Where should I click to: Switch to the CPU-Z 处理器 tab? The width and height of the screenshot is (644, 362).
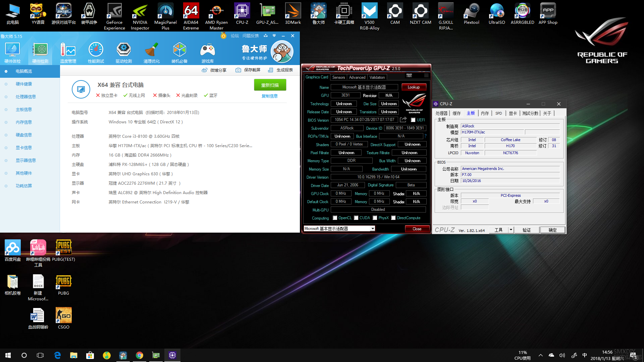(x=441, y=113)
